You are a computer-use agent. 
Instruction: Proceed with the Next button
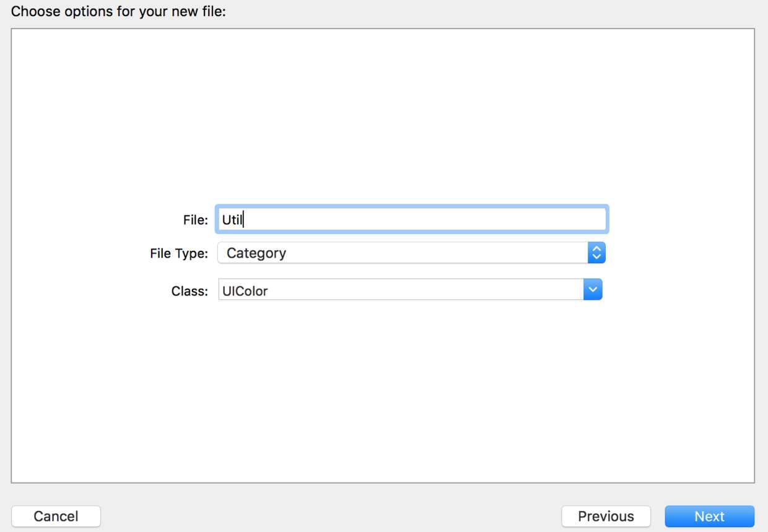coord(710,517)
